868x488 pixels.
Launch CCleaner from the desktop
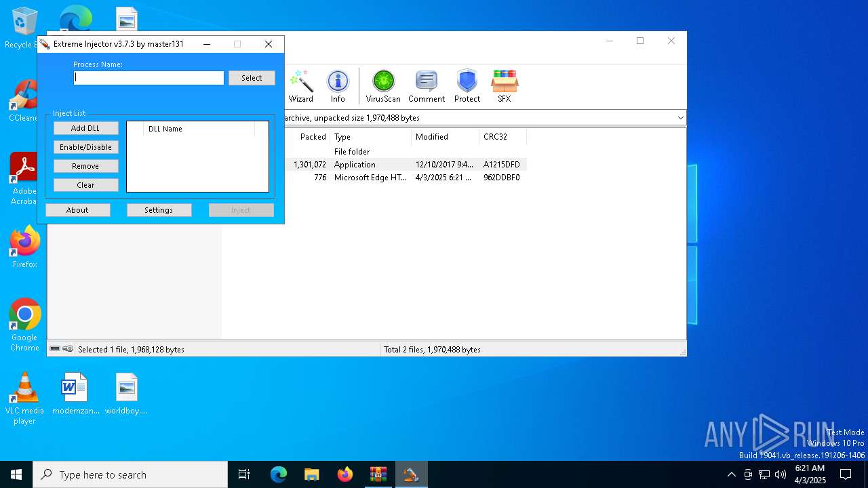click(x=24, y=102)
